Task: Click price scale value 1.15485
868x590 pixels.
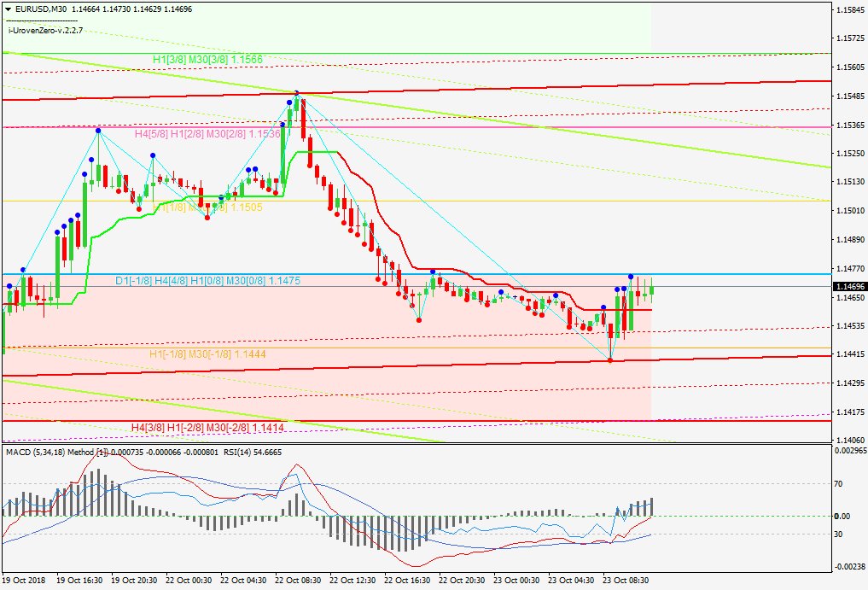Action: [x=850, y=96]
